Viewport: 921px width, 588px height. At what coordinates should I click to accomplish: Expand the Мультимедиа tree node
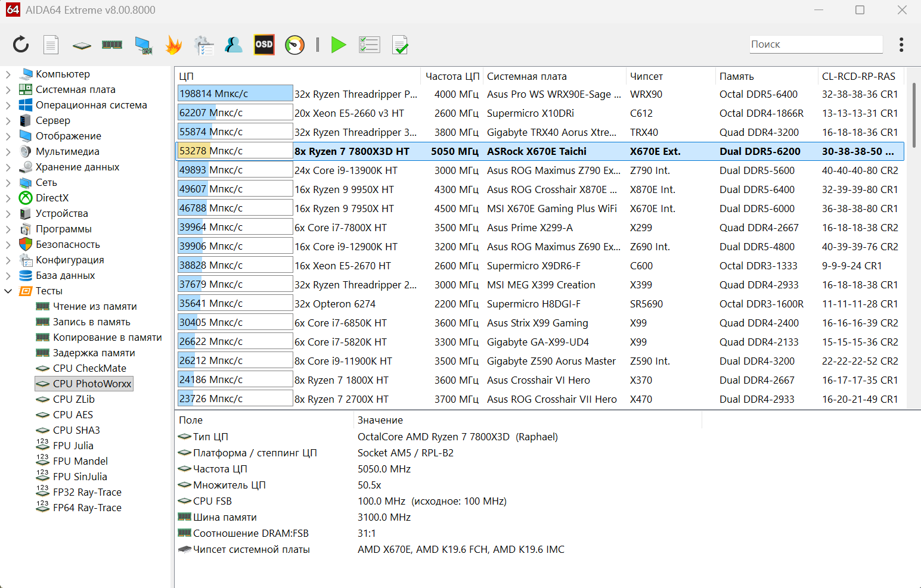8,152
